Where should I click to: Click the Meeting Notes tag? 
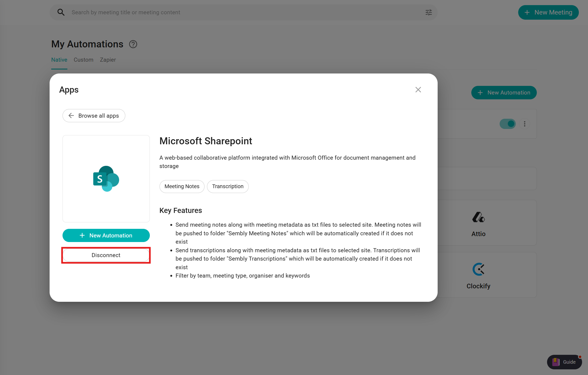pos(182,187)
